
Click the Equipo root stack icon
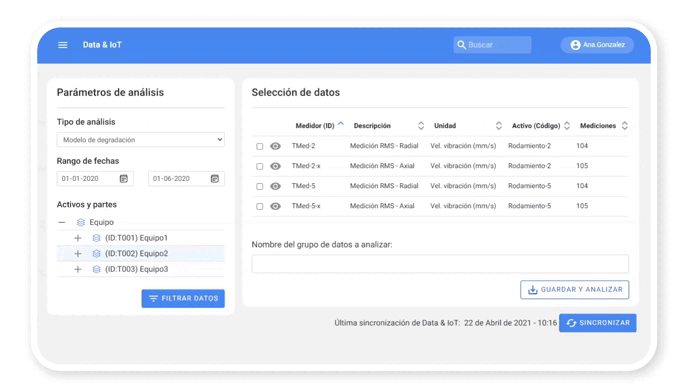tap(81, 222)
